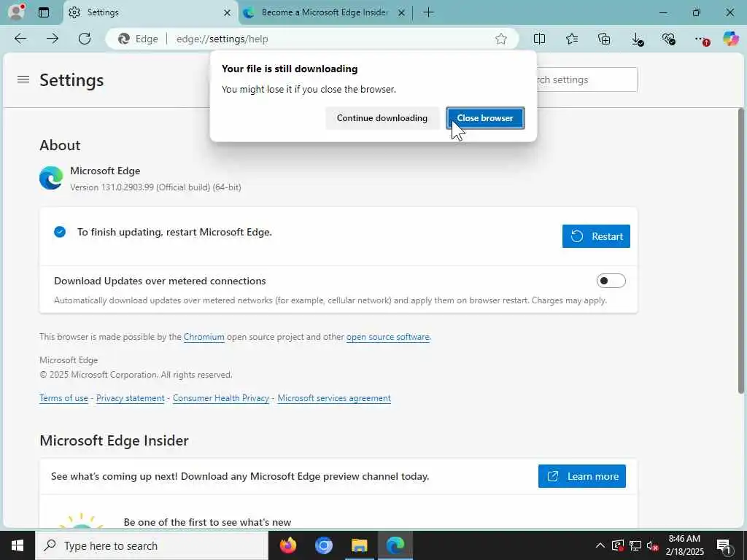
Task: Click Learn more for Edge Insider
Action: [x=581, y=476]
